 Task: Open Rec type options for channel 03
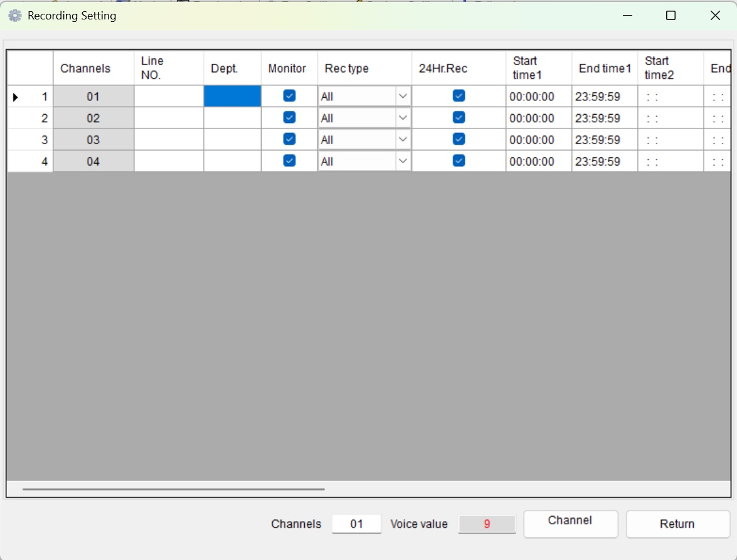click(x=403, y=139)
